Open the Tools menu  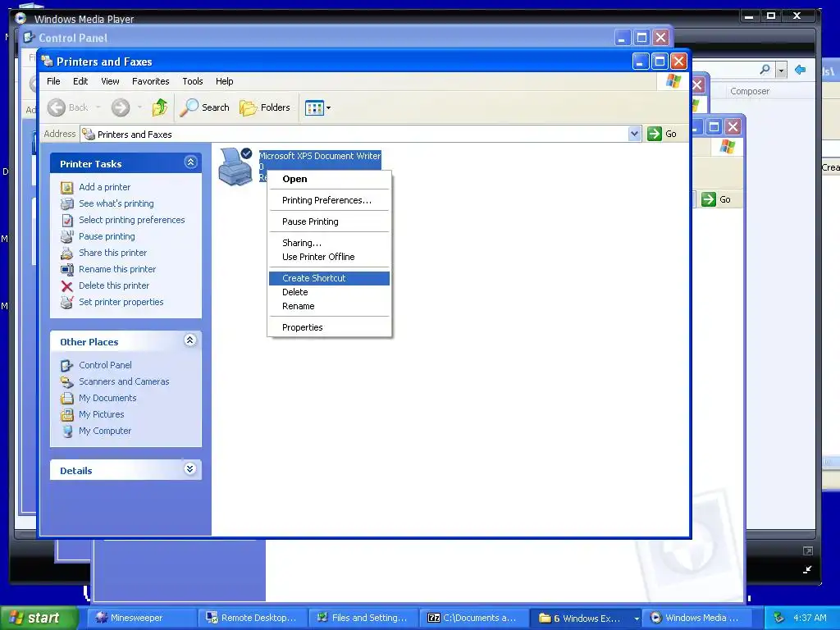coord(192,81)
